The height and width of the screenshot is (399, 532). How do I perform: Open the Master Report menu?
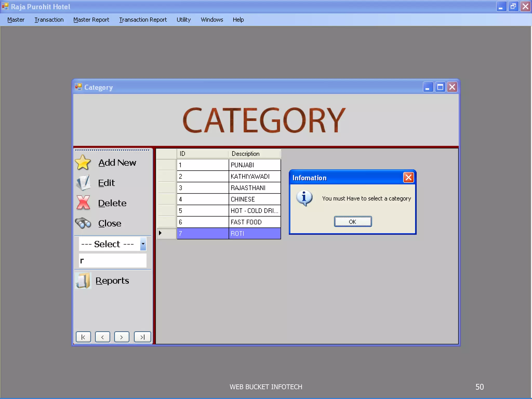pyautogui.click(x=91, y=20)
